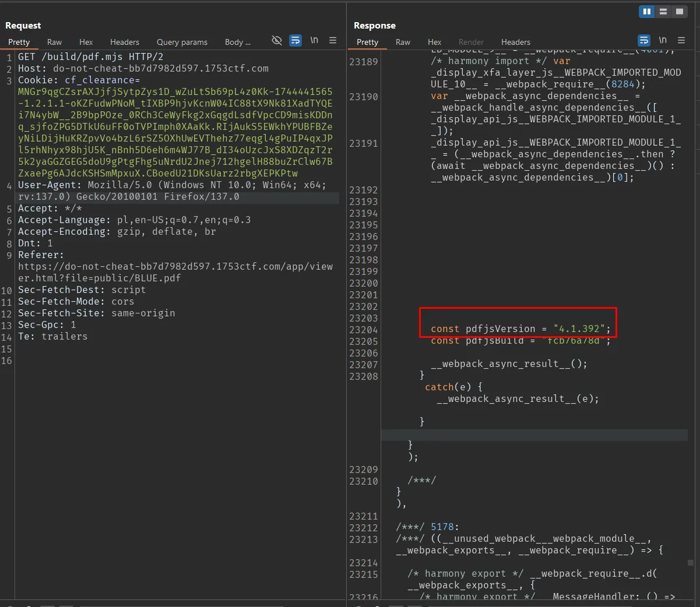Open the Request Body tab
The width and height of the screenshot is (700, 607).
pos(237,42)
